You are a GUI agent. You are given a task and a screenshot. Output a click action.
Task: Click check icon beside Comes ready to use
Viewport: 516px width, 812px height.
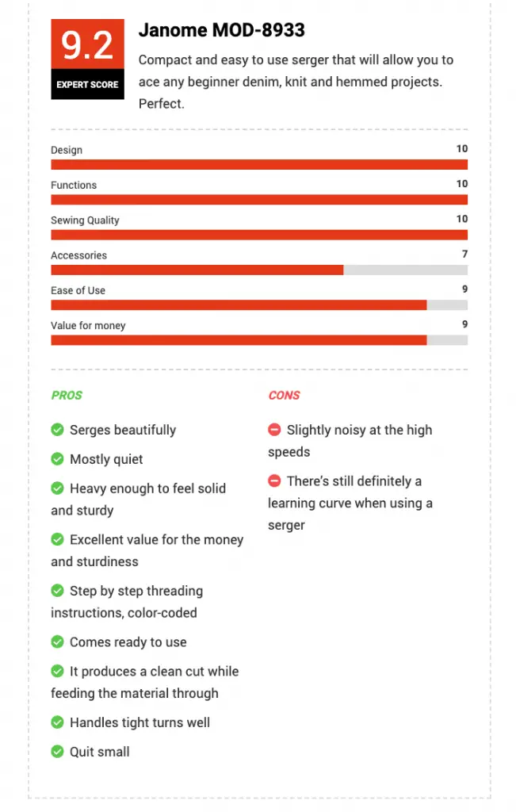(x=57, y=642)
